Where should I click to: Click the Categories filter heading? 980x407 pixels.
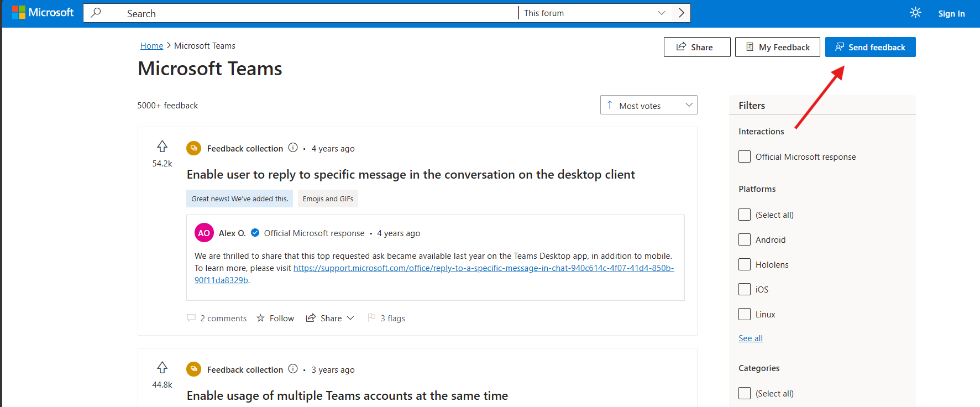pyautogui.click(x=759, y=368)
